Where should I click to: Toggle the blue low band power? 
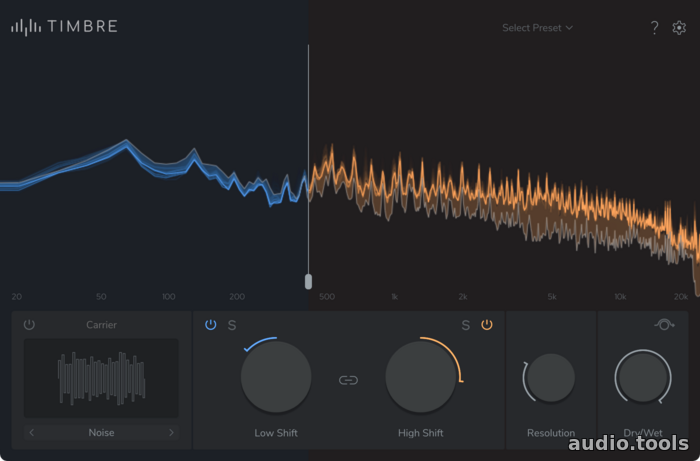coord(210,324)
